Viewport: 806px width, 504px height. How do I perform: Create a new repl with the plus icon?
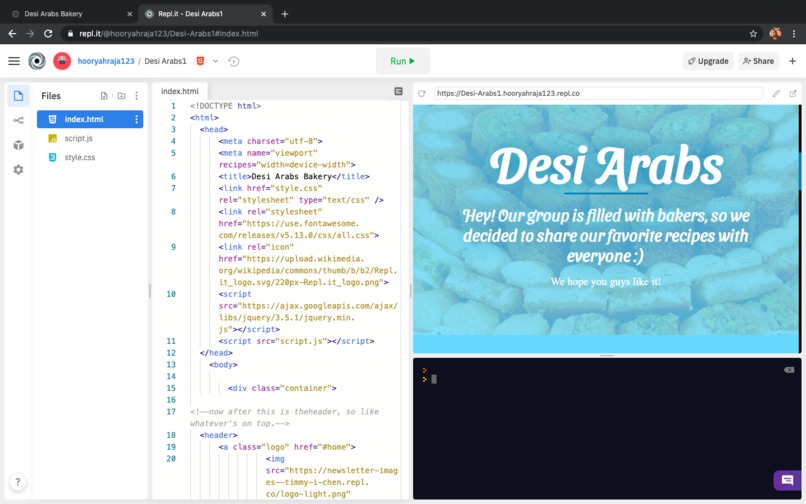tap(792, 61)
